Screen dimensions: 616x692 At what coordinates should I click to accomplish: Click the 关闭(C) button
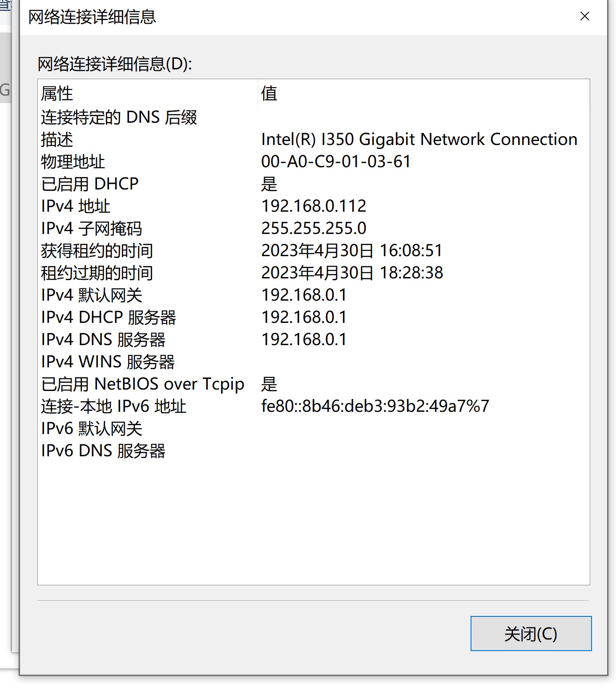point(531,633)
